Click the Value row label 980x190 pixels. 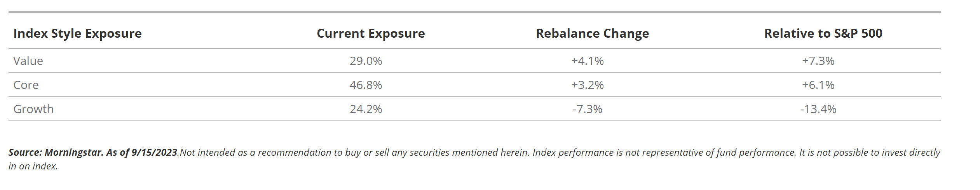(28, 61)
